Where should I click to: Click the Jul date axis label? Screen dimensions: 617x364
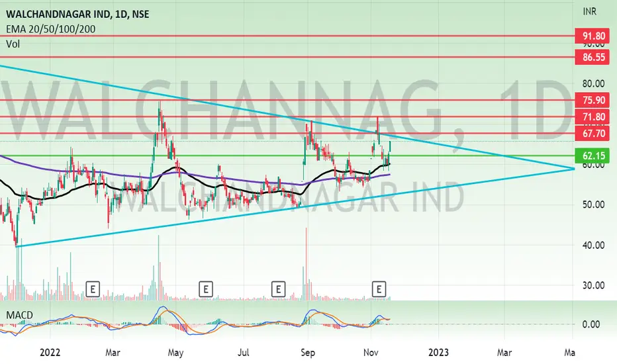pos(244,352)
